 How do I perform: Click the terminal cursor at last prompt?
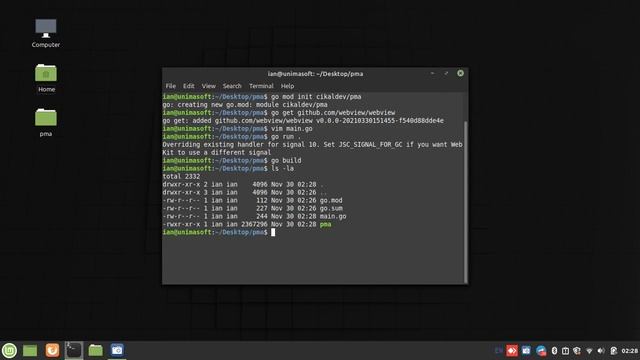[x=273, y=232]
